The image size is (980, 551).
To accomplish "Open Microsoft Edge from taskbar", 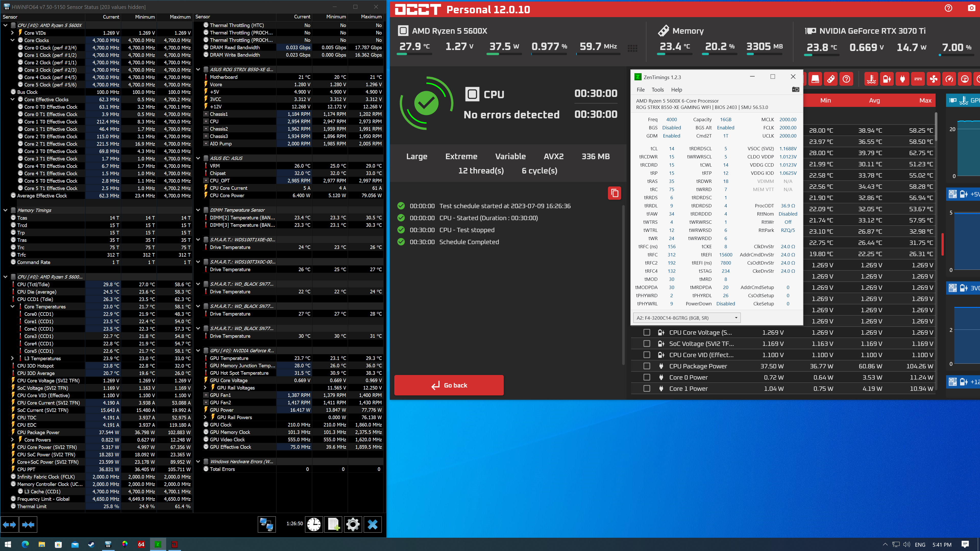I will coord(25,545).
